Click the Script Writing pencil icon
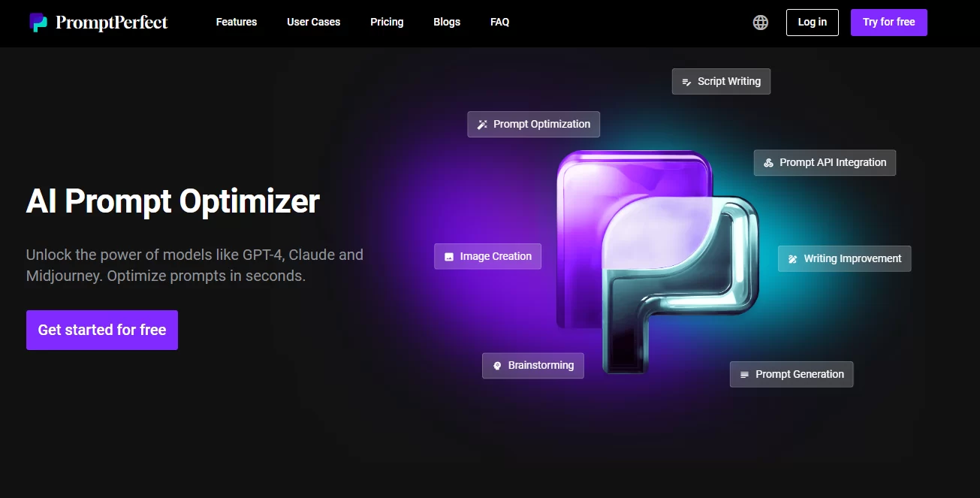Image resolution: width=980 pixels, height=498 pixels. click(x=686, y=82)
